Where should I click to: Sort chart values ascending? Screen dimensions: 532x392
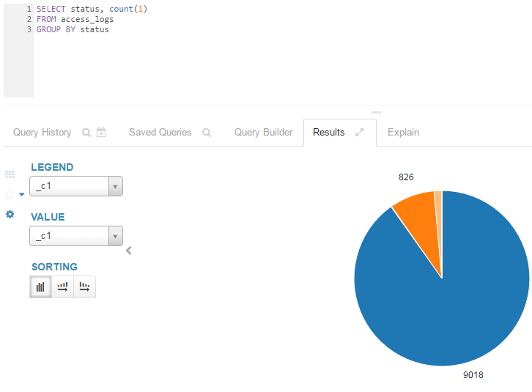point(62,286)
